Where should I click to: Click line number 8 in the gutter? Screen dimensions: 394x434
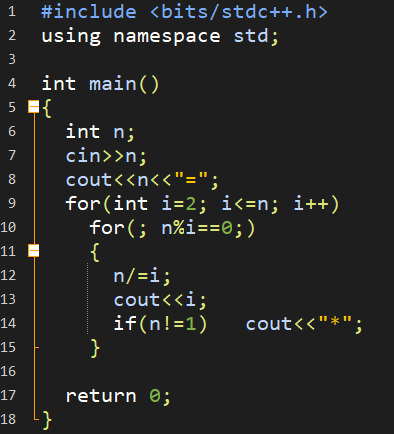12,179
